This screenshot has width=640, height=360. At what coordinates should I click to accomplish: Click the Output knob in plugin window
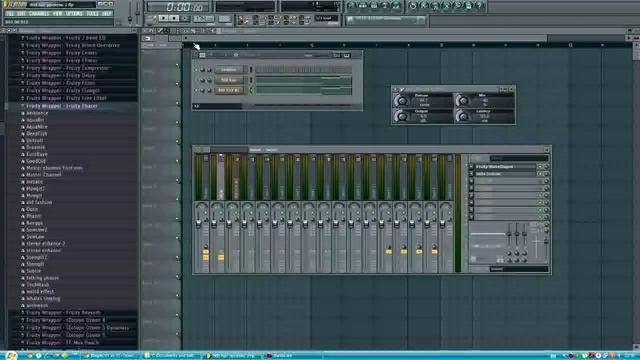pyautogui.click(x=402, y=116)
